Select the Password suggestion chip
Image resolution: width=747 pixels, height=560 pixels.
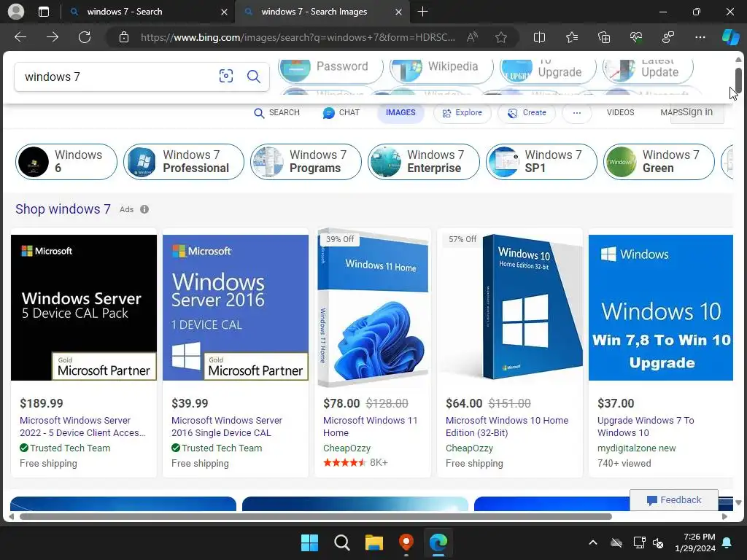pyautogui.click(x=331, y=66)
